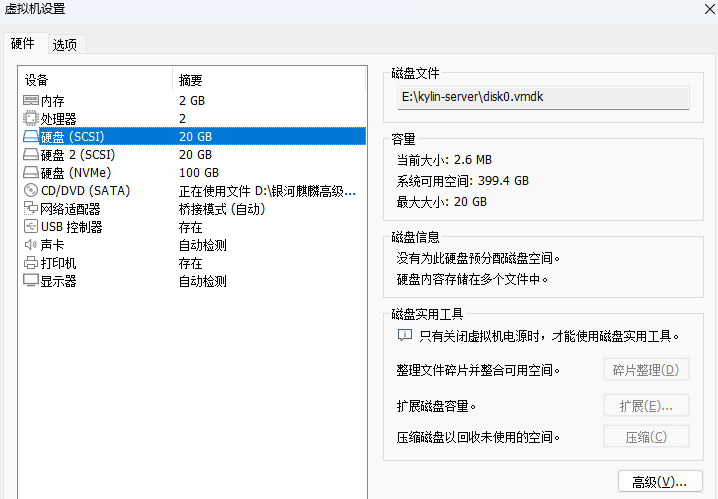The image size is (718, 499).
Task: Click the 高级(V)... button
Action: pos(660,482)
